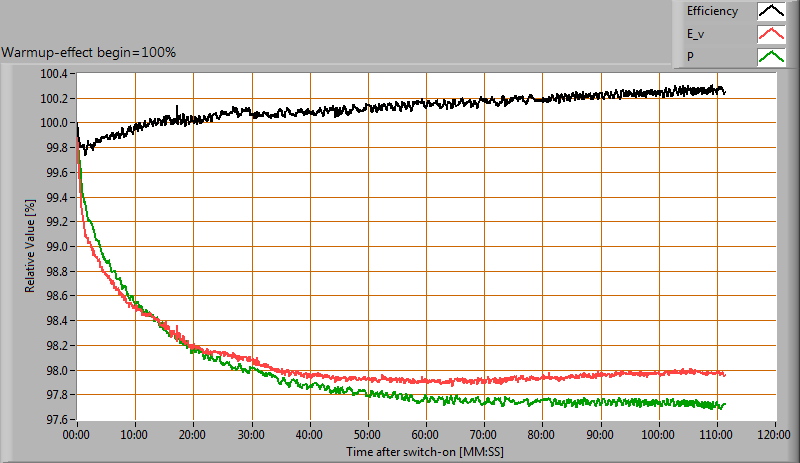Click the 90:00 tick on time axis
The width and height of the screenshot is (800, 463).
600,436
